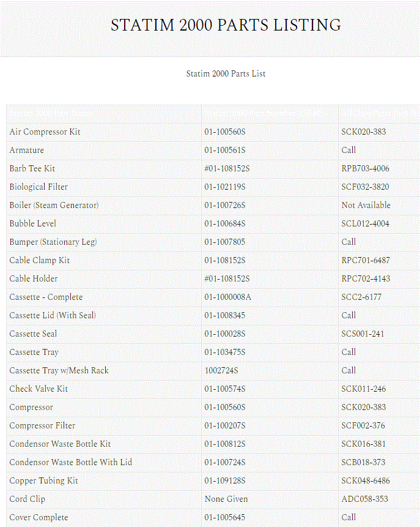420x527 pixels.
Task: Select the Air Compressor Kit part name
Action: click(45, 132)
